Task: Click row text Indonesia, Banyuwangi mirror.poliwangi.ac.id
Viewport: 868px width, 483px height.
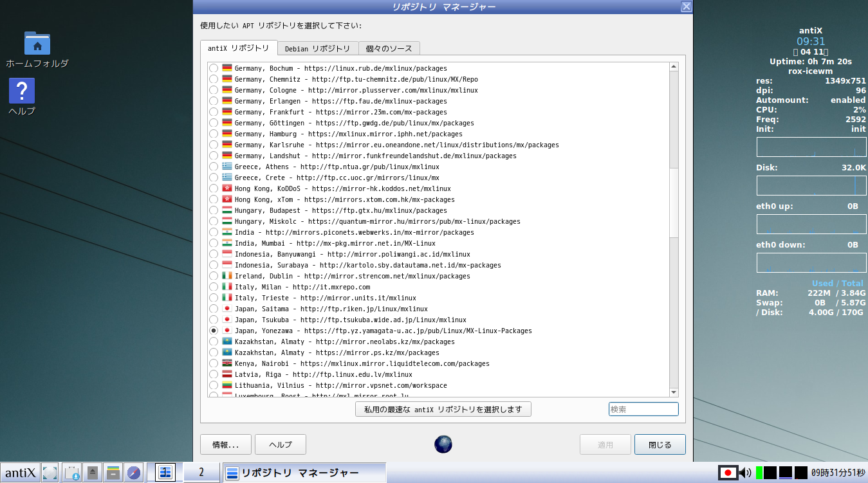Action: click(x=353, y=254)
